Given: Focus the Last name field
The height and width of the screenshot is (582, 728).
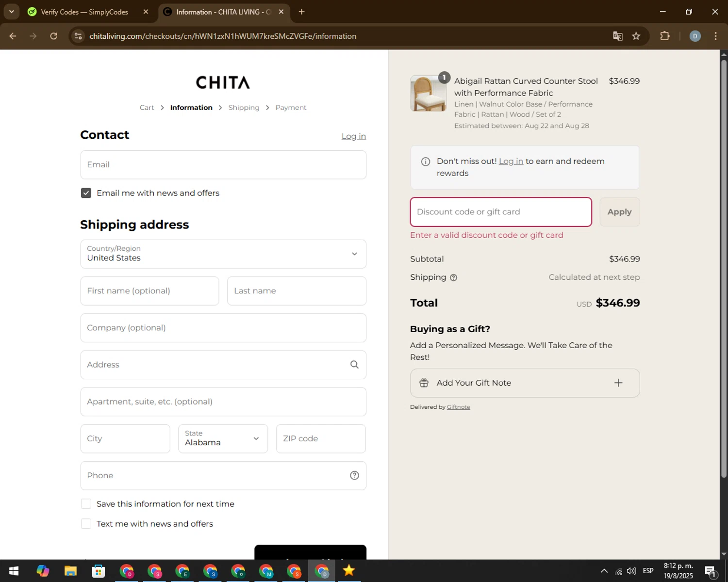Looking at the screenshot, I should tap(297, 291).
